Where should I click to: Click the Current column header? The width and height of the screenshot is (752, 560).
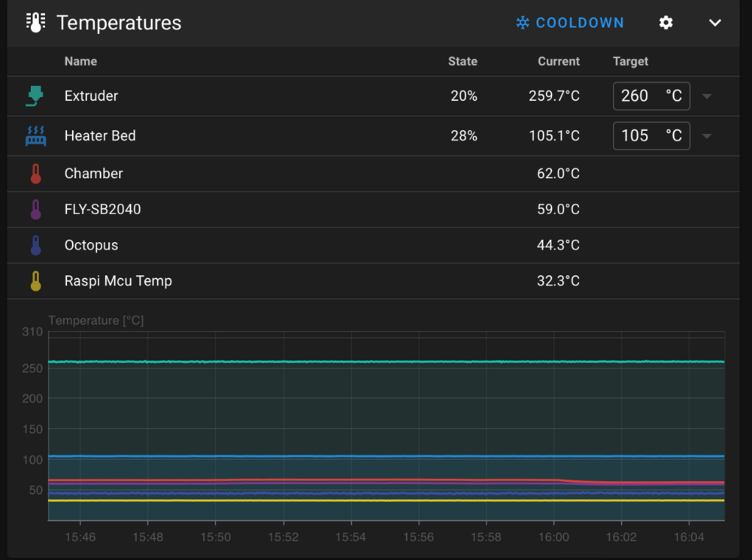(559, 62)
